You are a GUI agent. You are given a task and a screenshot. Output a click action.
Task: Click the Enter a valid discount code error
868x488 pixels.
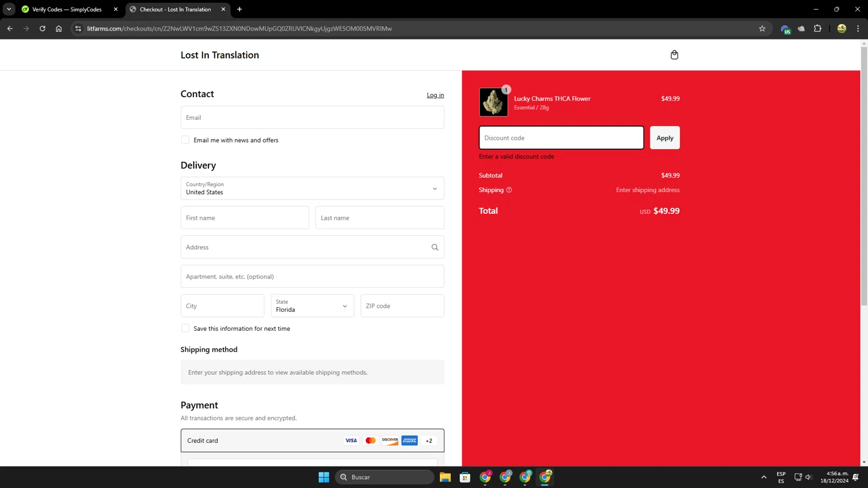click(x=517, y=157)
